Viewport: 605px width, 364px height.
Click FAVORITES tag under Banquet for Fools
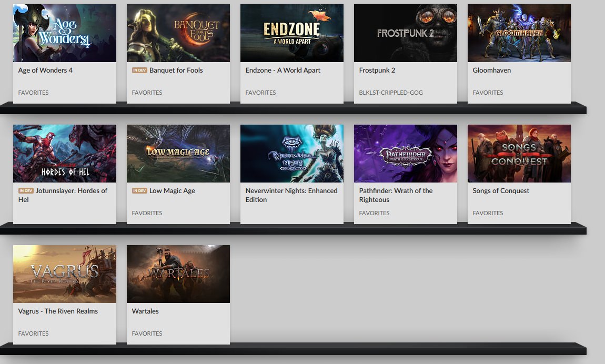(x=147, y=93)
